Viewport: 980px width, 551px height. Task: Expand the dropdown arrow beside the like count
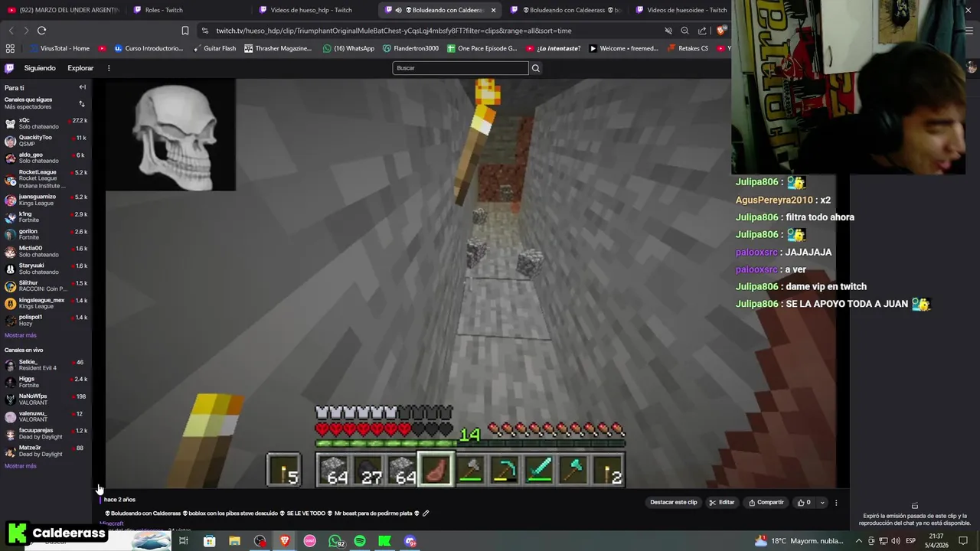click(822, 503)
